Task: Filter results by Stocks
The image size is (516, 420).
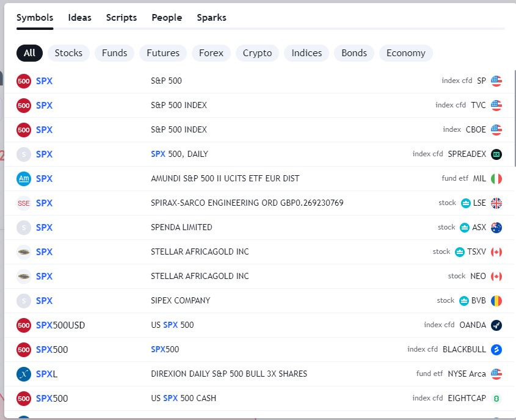Action: (x=68, y=53)
